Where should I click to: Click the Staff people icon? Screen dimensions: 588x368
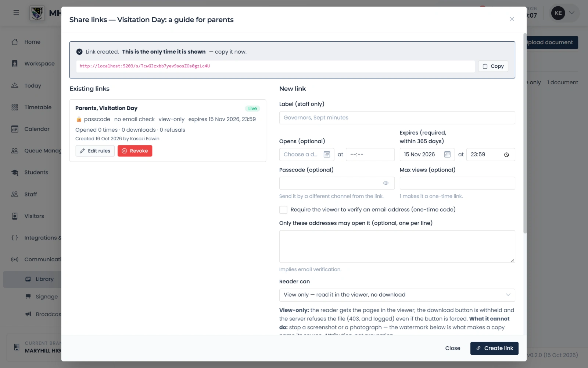tap(15, 194)
